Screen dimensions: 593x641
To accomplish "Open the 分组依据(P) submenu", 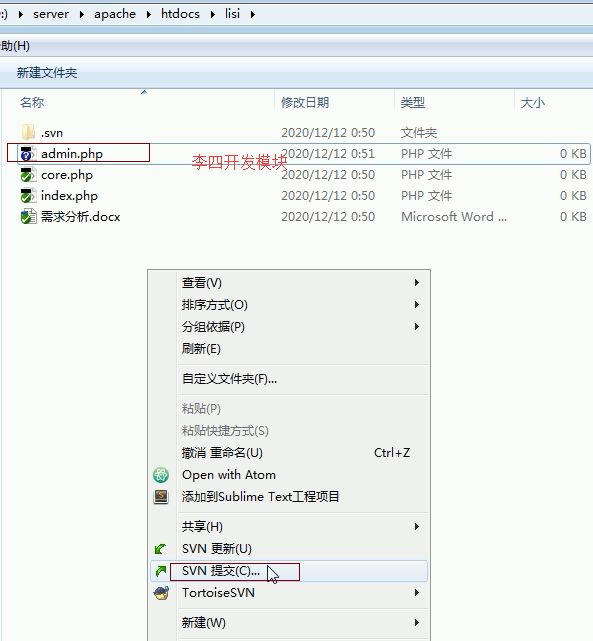I will (289, 327).
